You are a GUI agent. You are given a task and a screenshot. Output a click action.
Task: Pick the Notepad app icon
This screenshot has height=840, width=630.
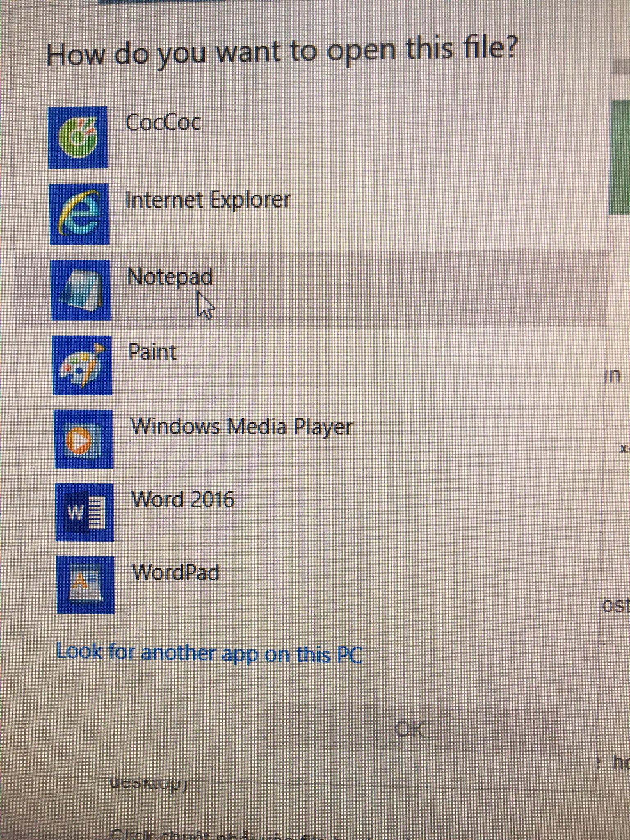81,290
